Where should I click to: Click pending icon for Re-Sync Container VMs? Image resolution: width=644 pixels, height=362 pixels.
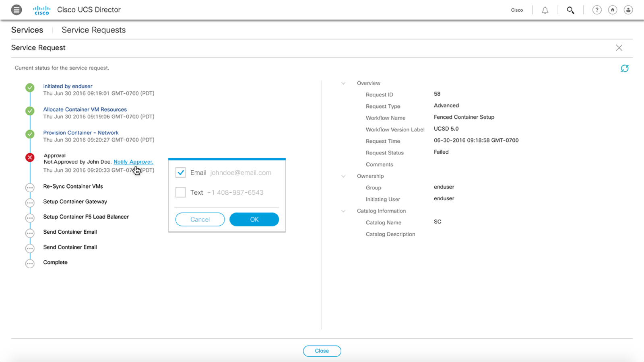click(30, 188)
